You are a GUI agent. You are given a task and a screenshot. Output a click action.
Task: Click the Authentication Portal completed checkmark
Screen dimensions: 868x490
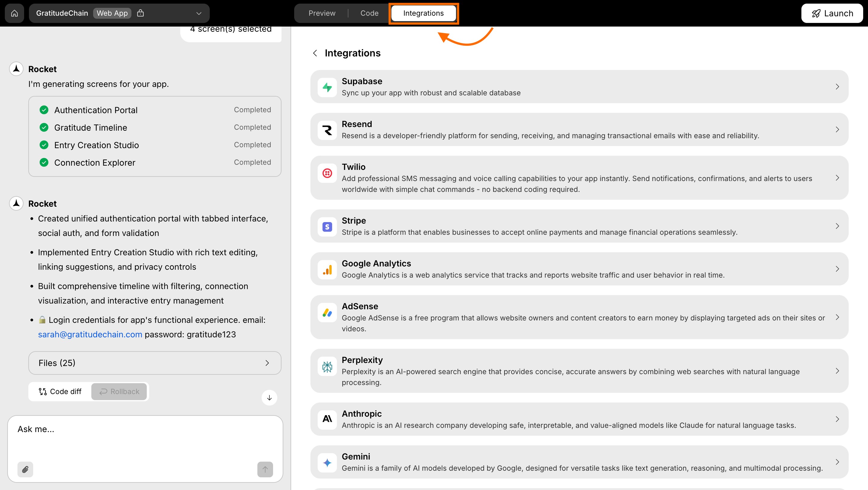point(44,110)
